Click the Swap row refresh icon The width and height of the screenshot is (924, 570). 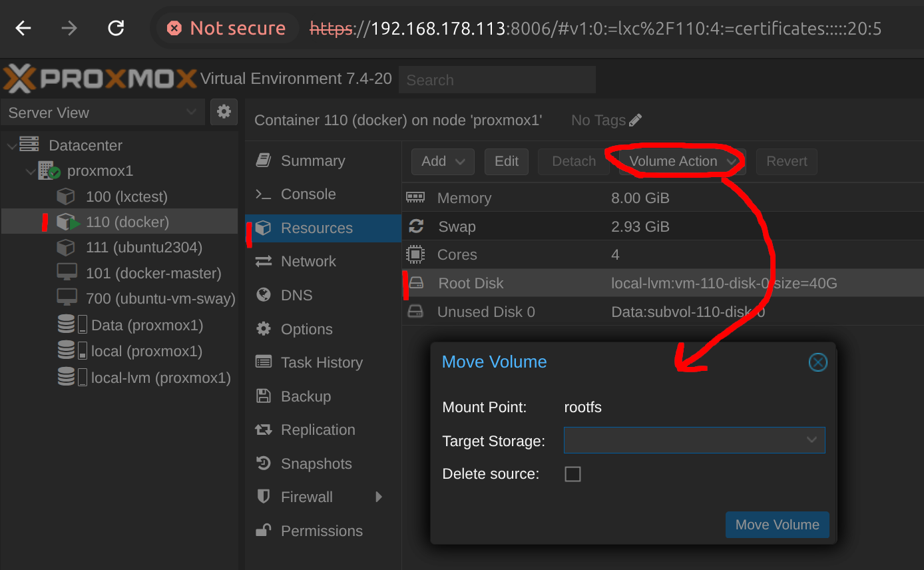tap(416, 226)
